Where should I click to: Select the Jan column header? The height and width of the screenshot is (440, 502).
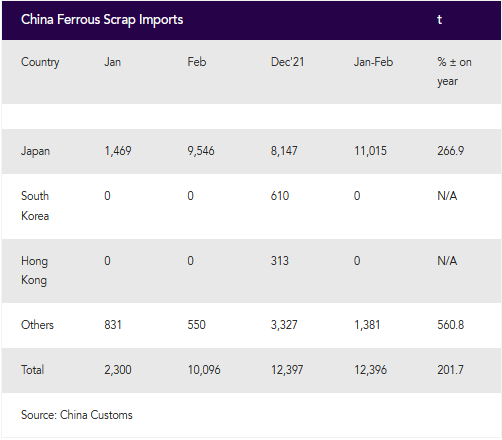(112, 62)
